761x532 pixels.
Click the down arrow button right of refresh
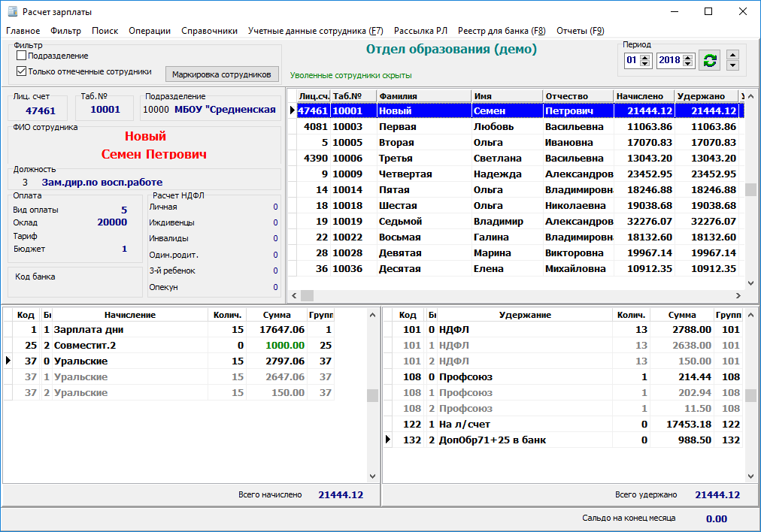click(732, 65)
